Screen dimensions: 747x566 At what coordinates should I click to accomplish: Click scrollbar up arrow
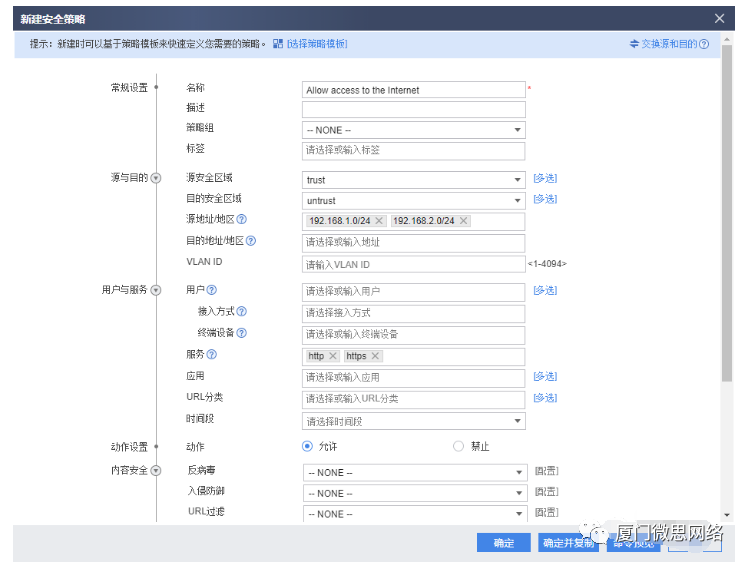coord(727,40)
